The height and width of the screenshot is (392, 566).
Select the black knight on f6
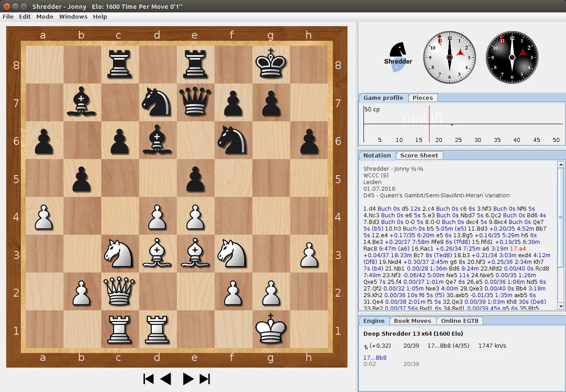pos(233,140)
